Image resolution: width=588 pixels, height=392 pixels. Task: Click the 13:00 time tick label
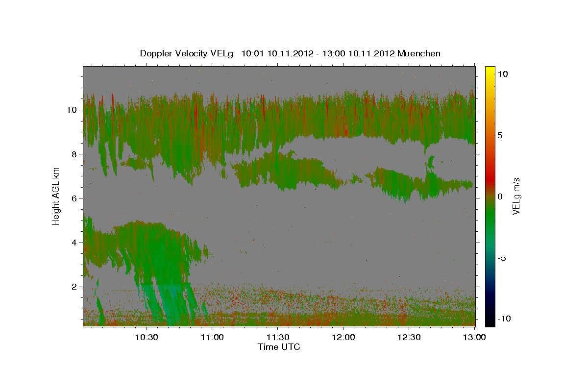tap(474, 337)
